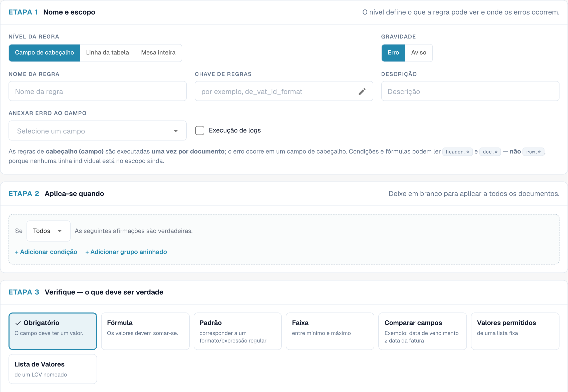Click the ETAPA 2 Aplica-se quando heading

(56, 194)
